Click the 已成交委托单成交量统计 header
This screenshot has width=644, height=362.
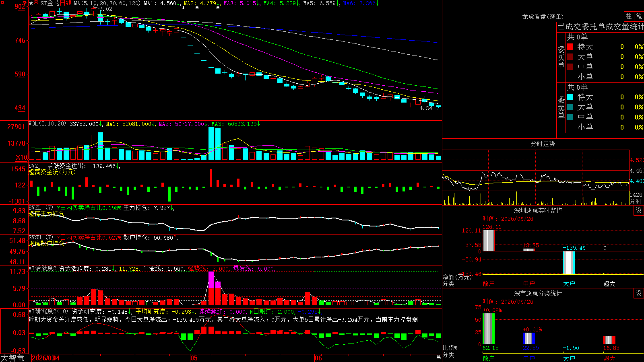[x=601, y=27]
